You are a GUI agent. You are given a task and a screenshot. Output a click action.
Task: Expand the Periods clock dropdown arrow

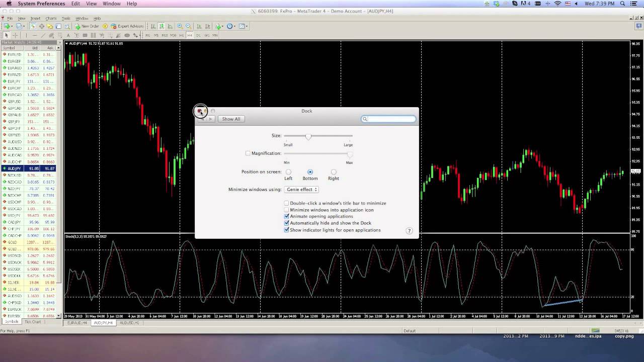[x=235, y=26]
